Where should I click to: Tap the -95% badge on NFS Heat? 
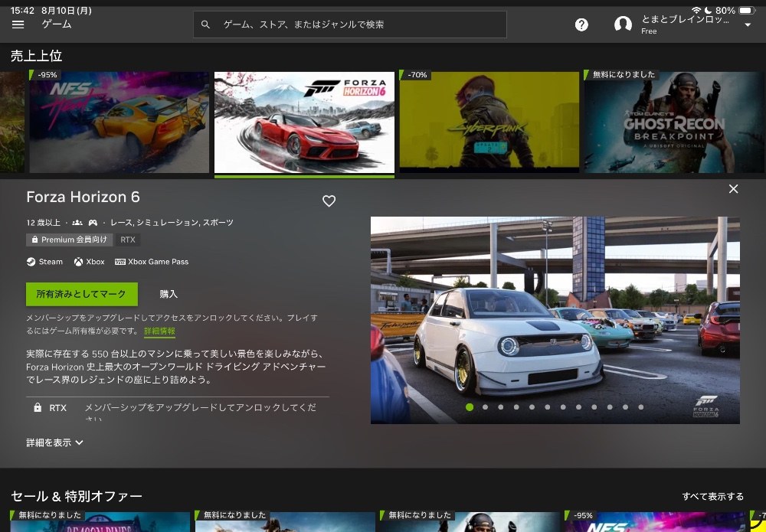[x=45, y=75]
